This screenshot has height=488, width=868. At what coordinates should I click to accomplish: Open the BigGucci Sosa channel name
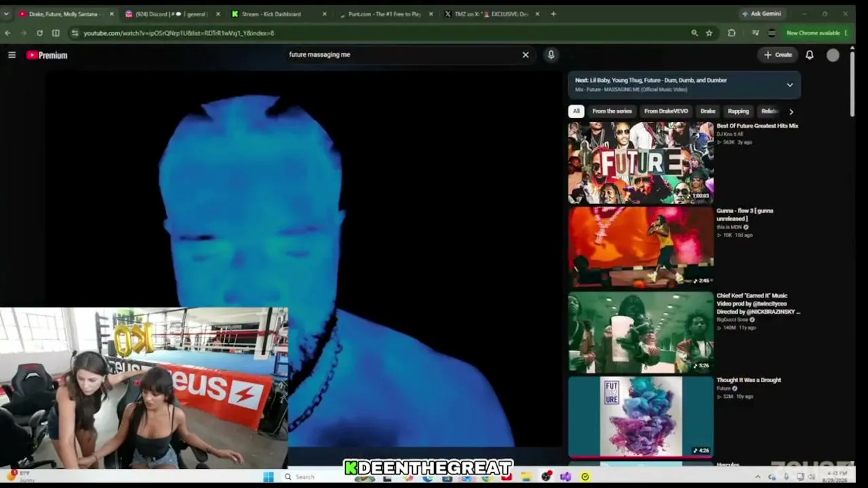tap(733, 320)
